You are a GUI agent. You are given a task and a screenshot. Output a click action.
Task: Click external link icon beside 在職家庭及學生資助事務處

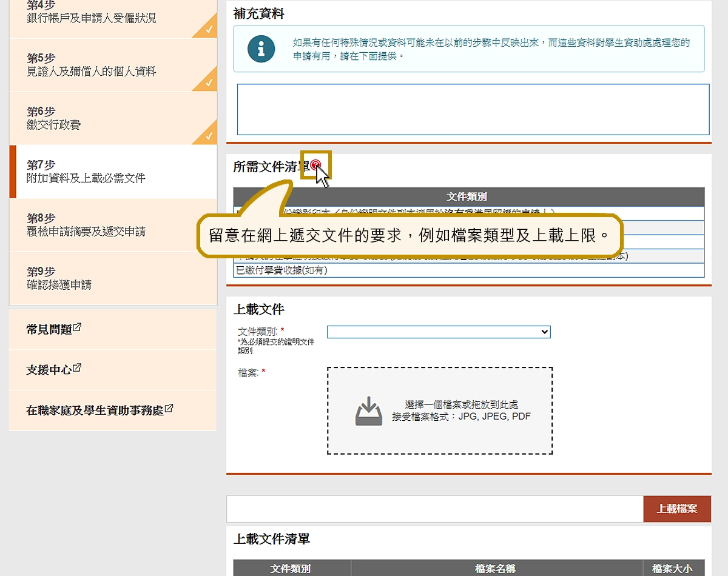[x=169, y=409]
